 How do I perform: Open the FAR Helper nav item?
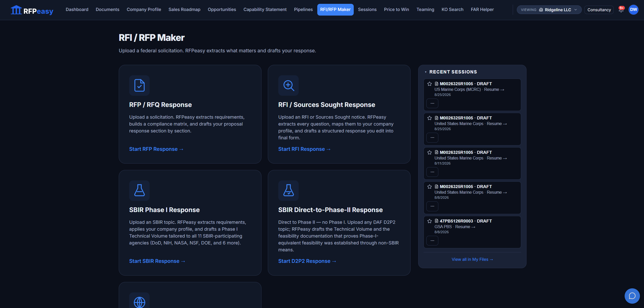click(x=482, y=9)
